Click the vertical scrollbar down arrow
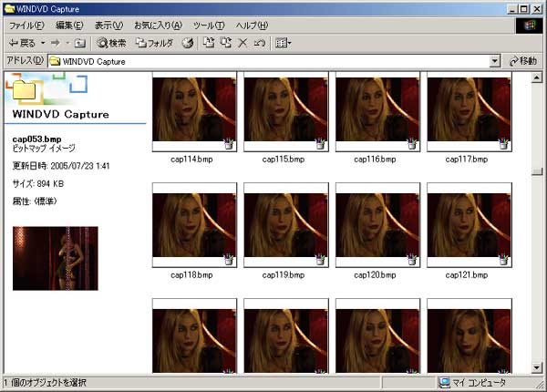This screenshot has width=547, height=392. tap(537, 367)
